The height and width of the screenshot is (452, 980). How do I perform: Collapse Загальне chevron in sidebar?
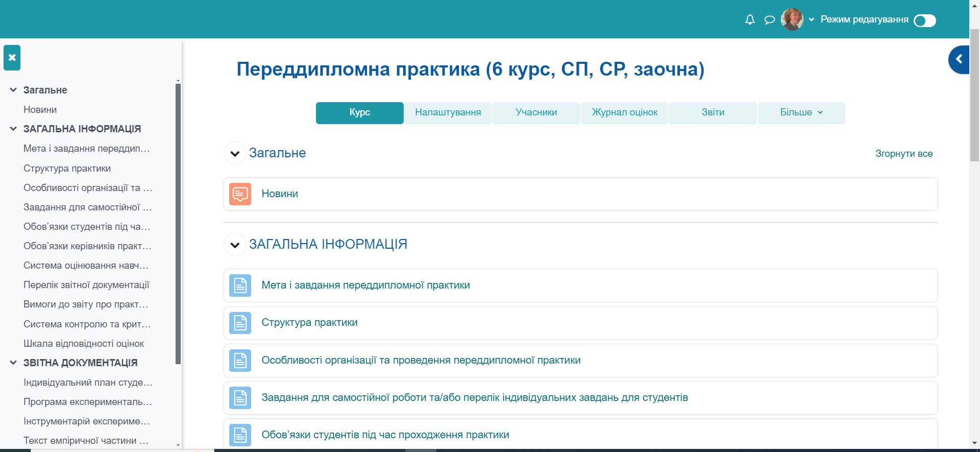[x=13, y=90]
